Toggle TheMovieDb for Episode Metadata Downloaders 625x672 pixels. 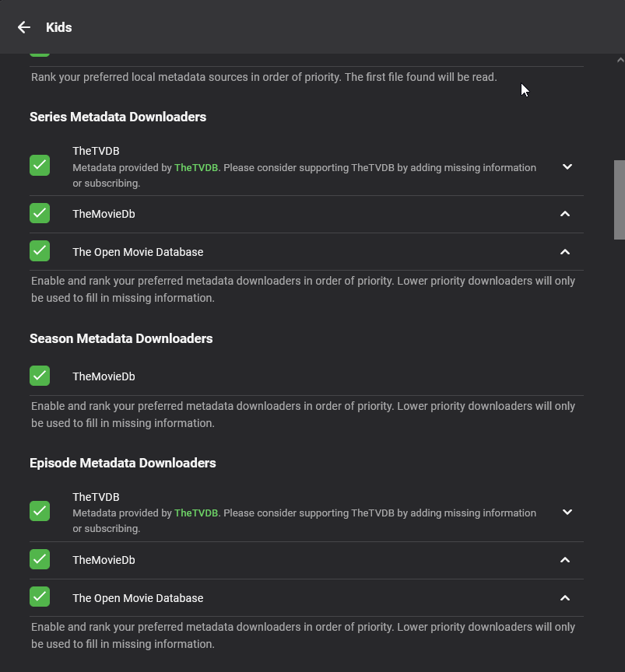(40, 559)
